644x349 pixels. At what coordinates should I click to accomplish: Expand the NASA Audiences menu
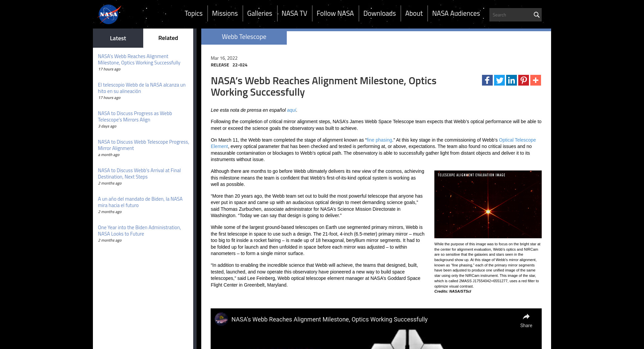tap(456, 13)
